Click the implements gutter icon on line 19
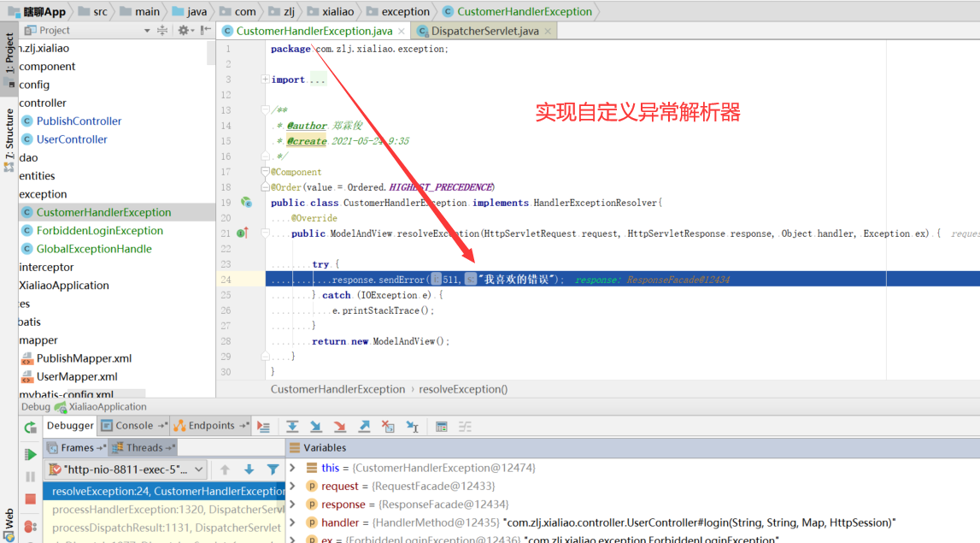 click(x=246, y=203)
